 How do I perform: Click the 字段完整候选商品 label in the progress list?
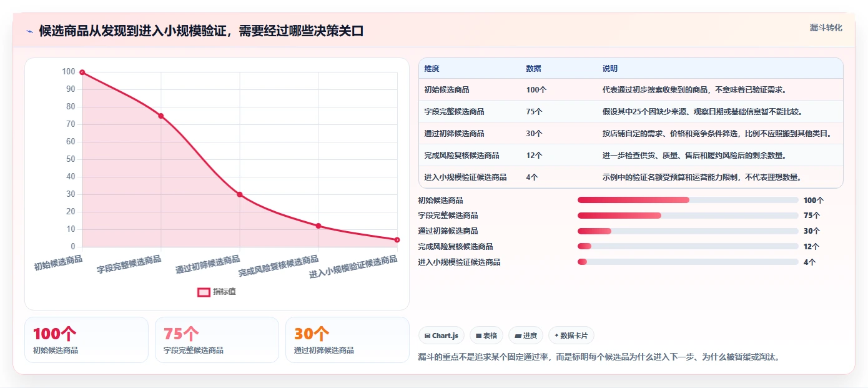click(x=448, y=216)
